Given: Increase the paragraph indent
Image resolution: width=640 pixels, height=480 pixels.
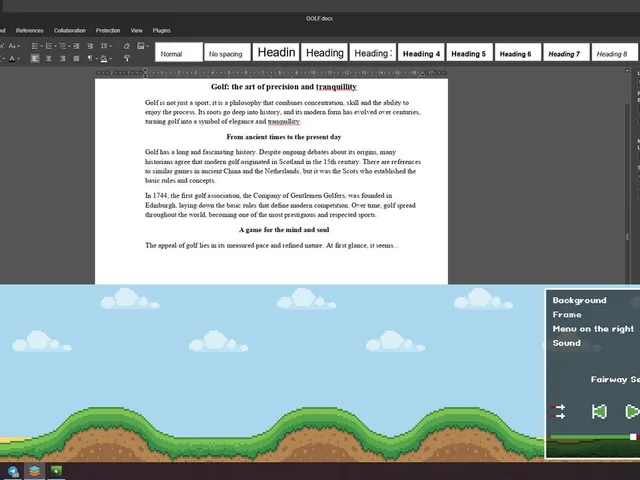Looking at the screenshot, I should tap(90, 46).
